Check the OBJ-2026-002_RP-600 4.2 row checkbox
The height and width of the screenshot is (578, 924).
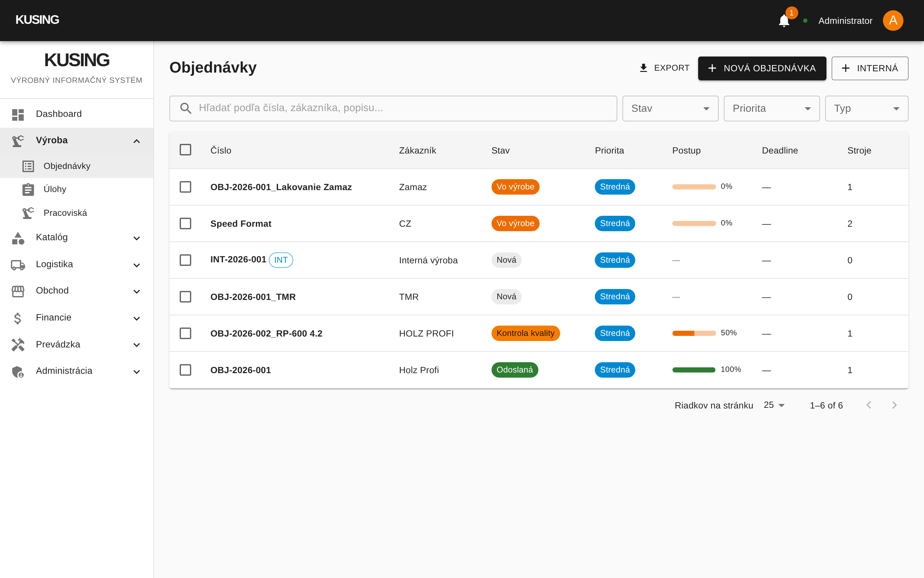(x=185, y=333)
